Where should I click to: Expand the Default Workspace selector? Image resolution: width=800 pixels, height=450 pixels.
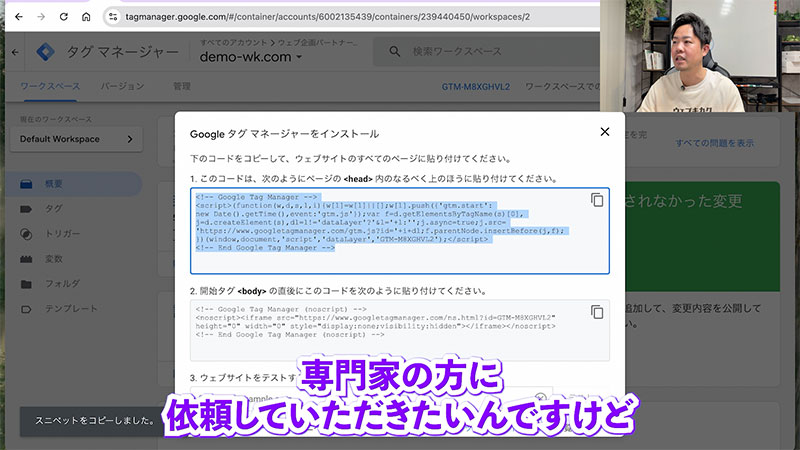77,139
